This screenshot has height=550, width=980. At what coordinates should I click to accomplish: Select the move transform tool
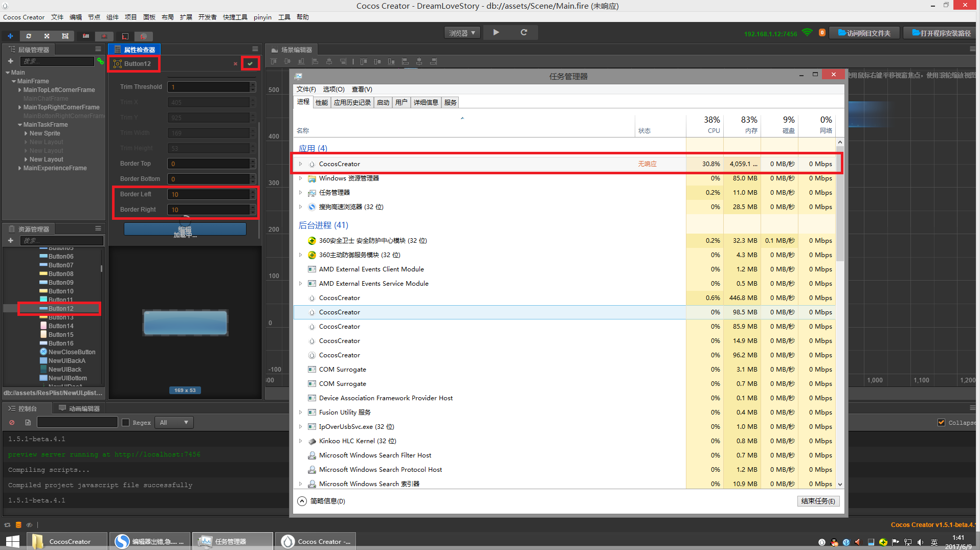pos(10,36)
